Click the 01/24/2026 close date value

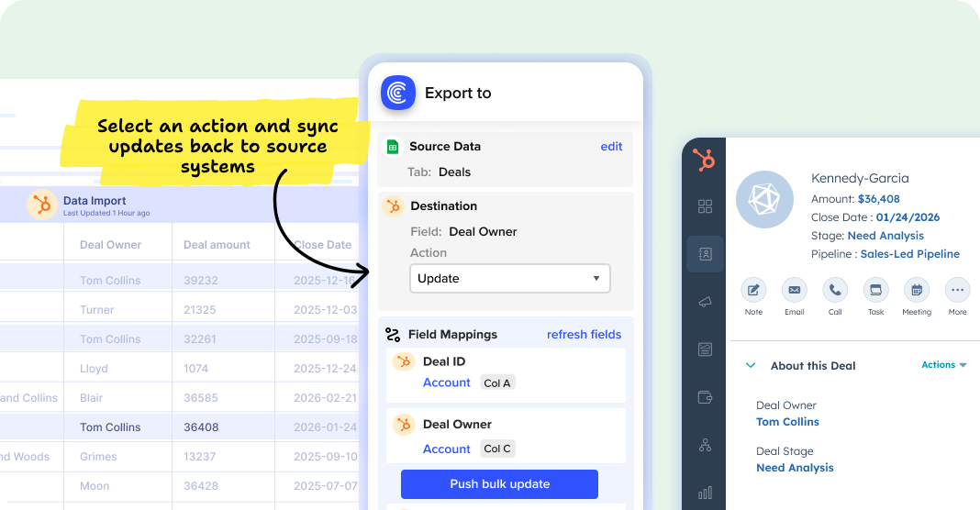pos(908,217)
